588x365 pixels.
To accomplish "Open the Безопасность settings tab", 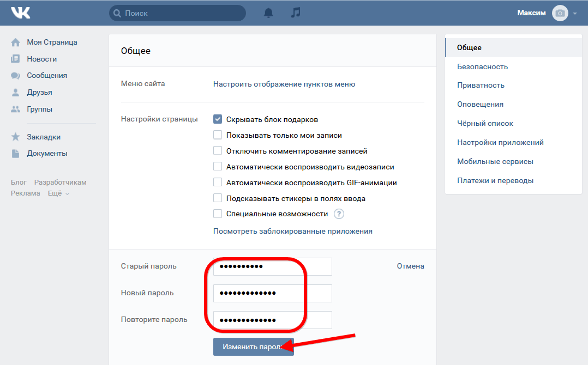I will tap(513, 66).
